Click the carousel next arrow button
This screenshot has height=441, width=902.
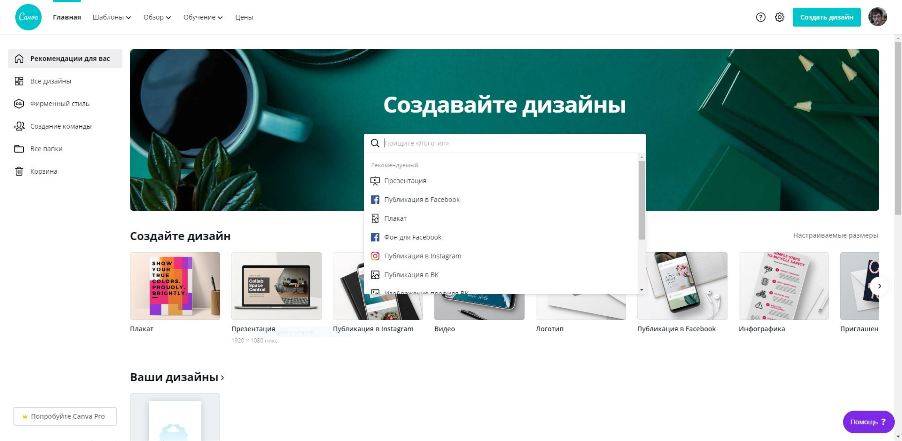878,286
